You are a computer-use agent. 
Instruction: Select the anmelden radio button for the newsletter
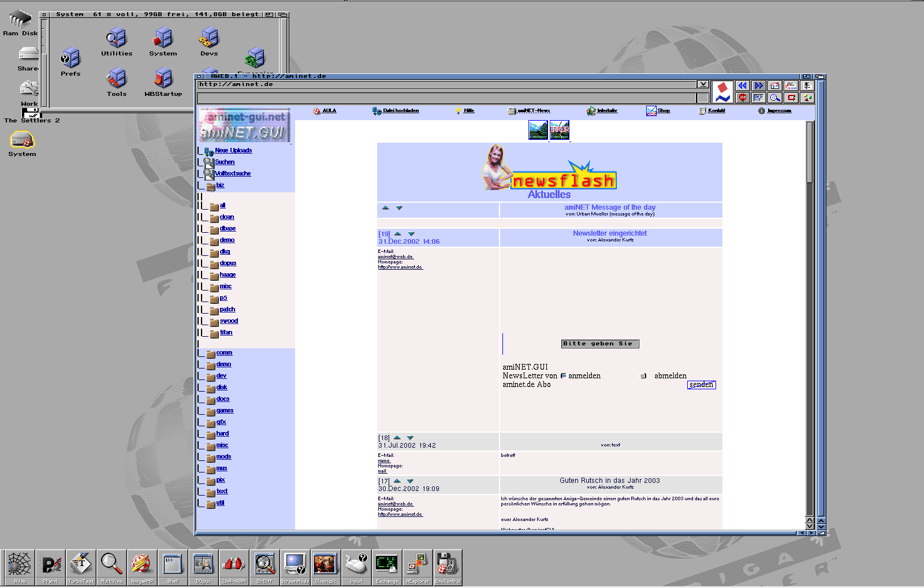click(x=563, y=375)
